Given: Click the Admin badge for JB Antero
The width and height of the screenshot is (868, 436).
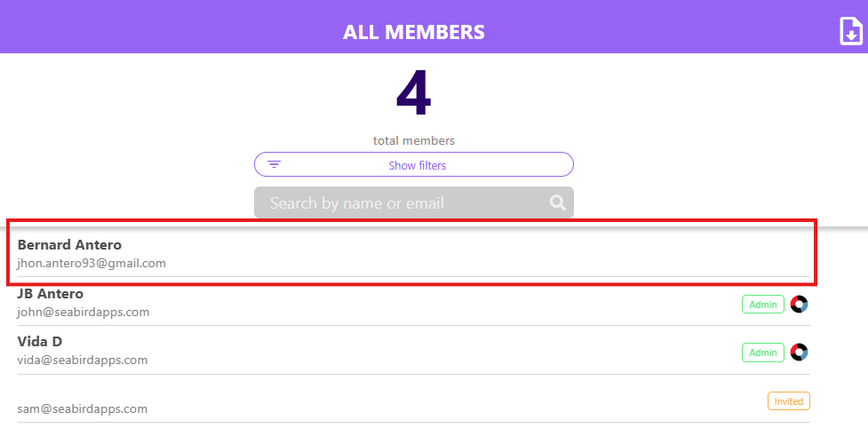Looking at the screenshot, I should tap(763, 305).
